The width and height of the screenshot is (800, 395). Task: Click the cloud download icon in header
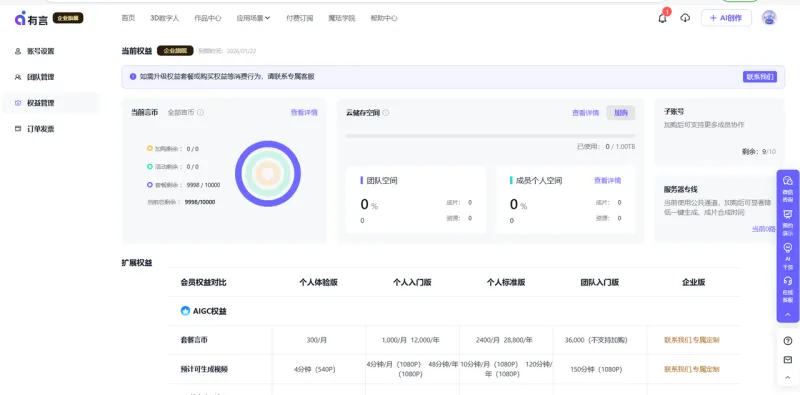[x=685, y=18]
